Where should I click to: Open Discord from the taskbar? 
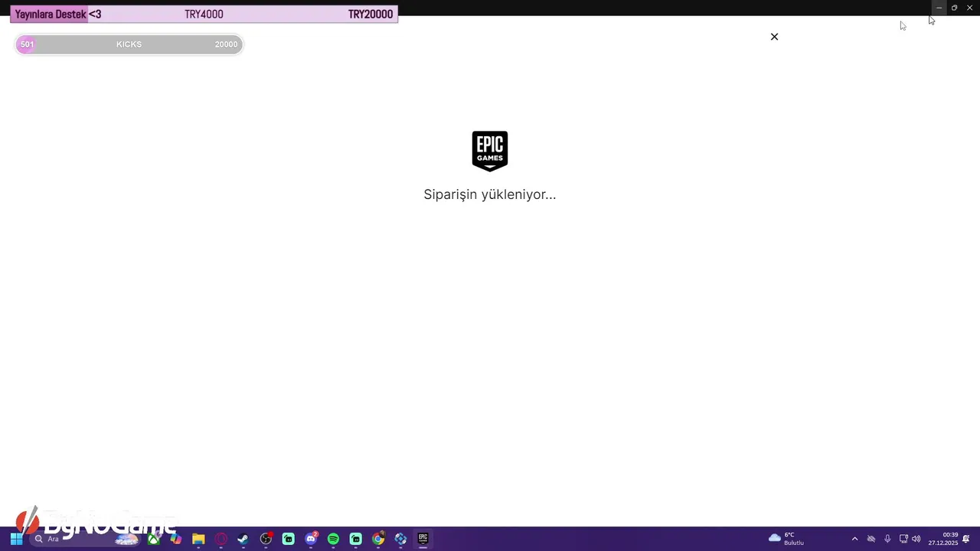pos(311,539)
